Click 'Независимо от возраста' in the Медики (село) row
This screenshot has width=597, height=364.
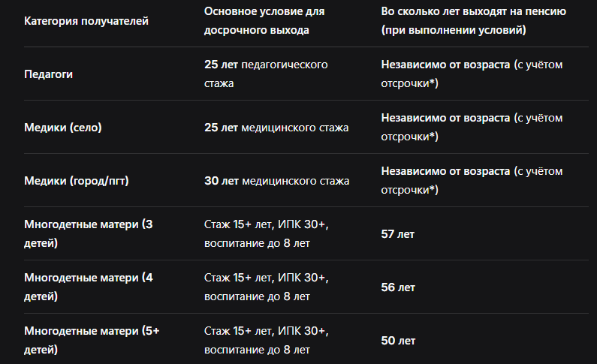point(445,118)
